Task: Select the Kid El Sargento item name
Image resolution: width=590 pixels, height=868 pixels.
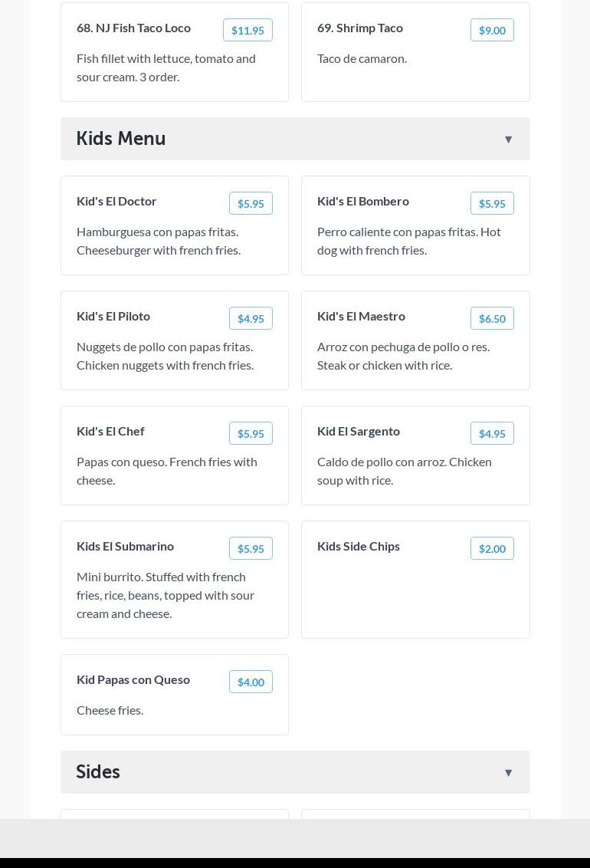Action: point(359,431)
